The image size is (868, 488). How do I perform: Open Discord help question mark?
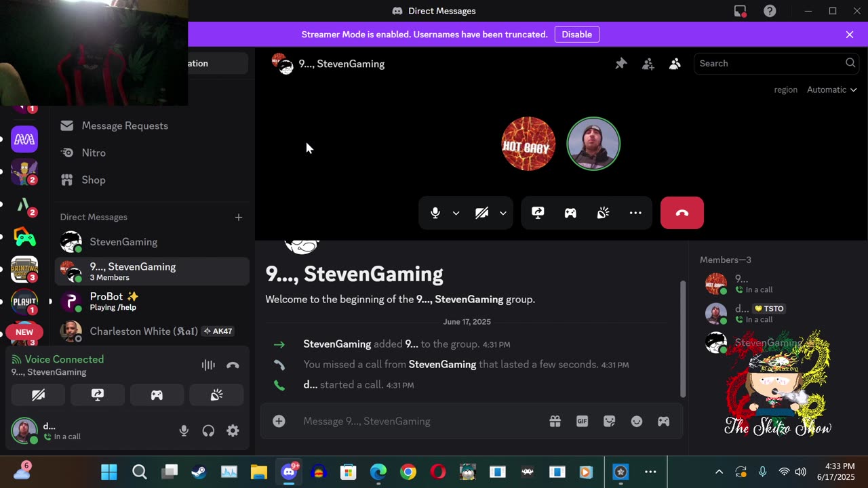(770, 11)
